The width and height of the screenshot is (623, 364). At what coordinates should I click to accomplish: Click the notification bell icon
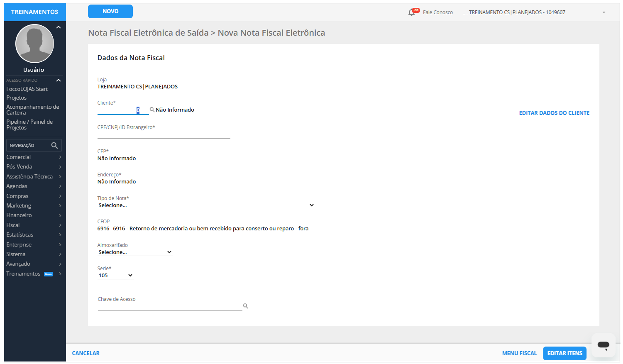coord(412,12)
